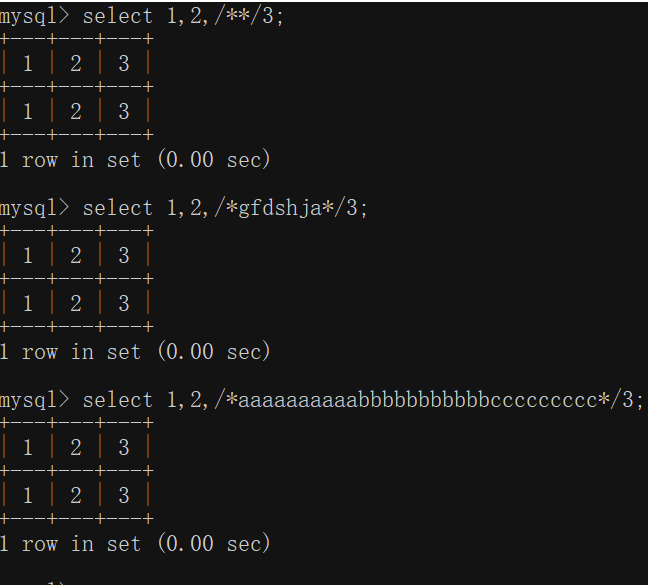The width and height of the screenshot is (648, 585).
Task: Click header cell 1 of the long-comment result table
Action: click(28, 447)
